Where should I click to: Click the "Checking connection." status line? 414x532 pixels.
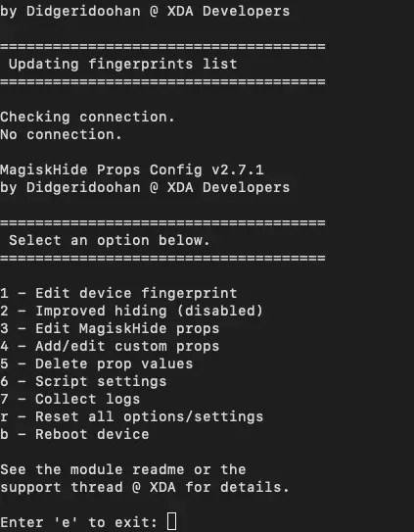[87, 118]
